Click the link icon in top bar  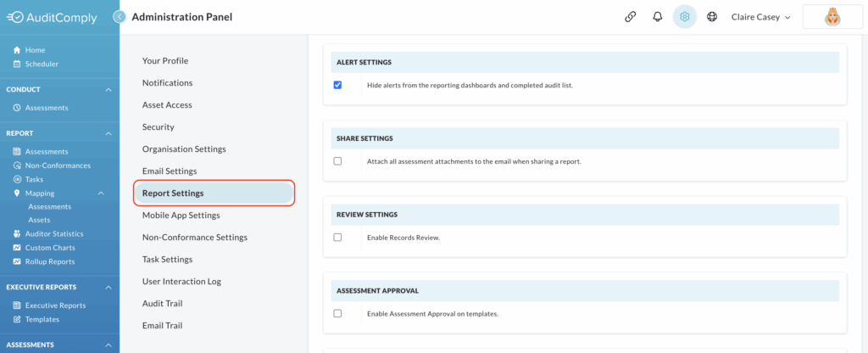click(630, 17)
